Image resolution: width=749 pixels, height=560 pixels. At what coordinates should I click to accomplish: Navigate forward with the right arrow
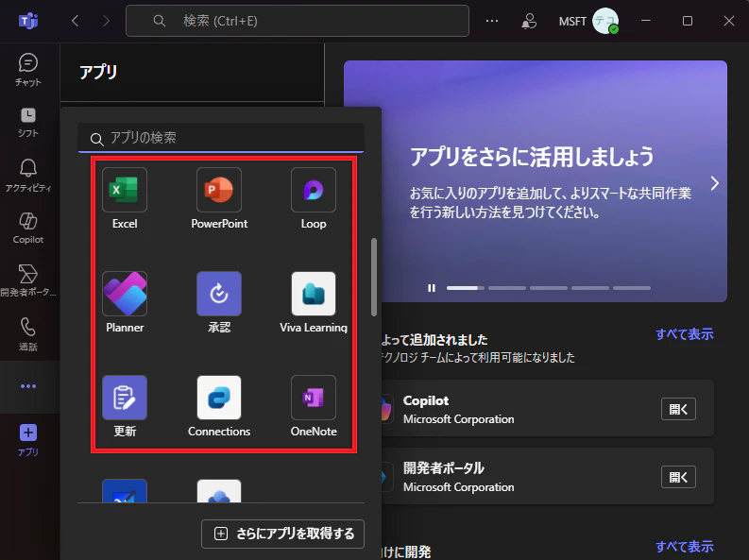click(106, 21)
